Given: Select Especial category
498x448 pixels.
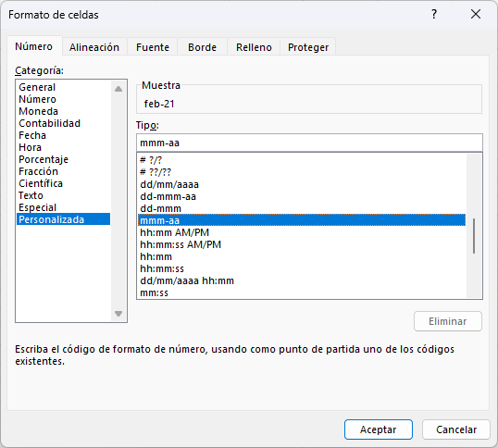Looking at the screenshot, I should tap(63, 207).
